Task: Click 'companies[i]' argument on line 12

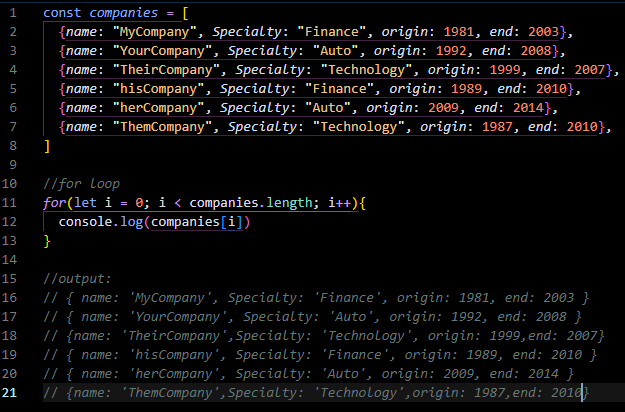Action: 197,222
